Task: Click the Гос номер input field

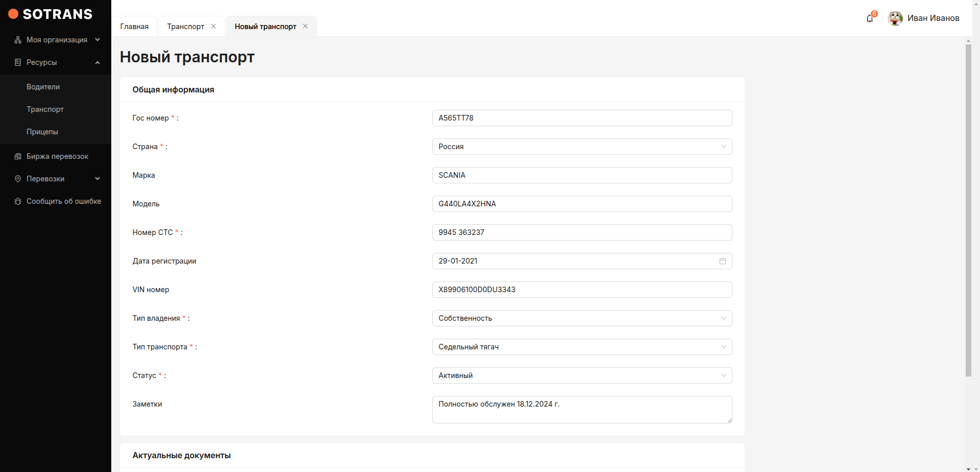Action: pos(582,118)
